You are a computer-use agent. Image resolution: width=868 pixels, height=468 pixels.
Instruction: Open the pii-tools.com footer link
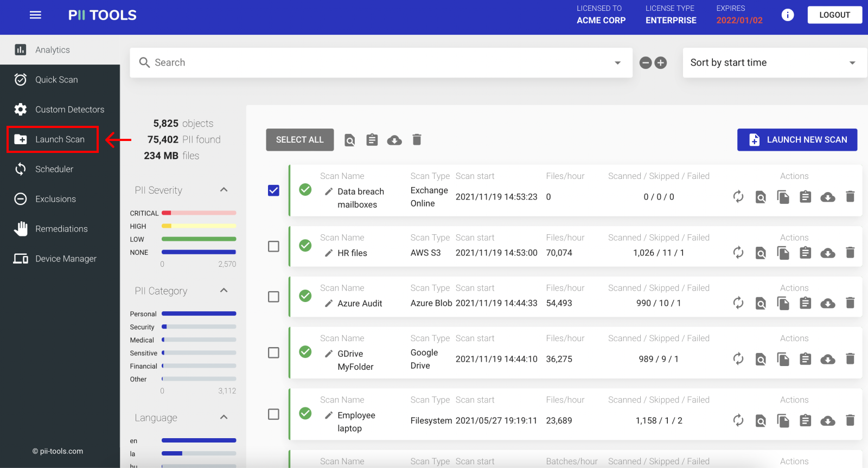click(x=58, y=451)
